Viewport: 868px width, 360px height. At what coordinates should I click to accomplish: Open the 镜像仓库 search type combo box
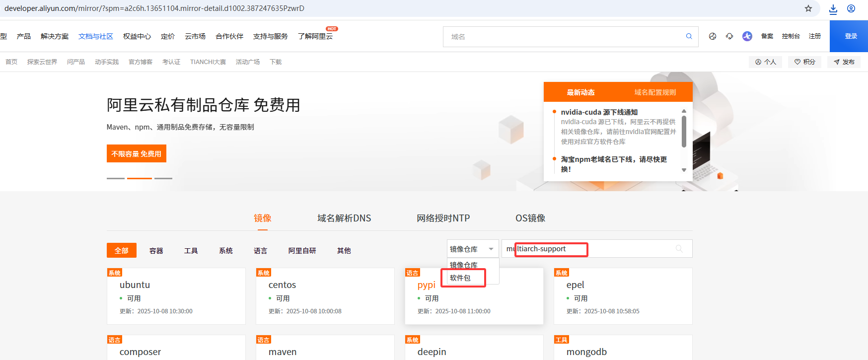click(473, 249)
